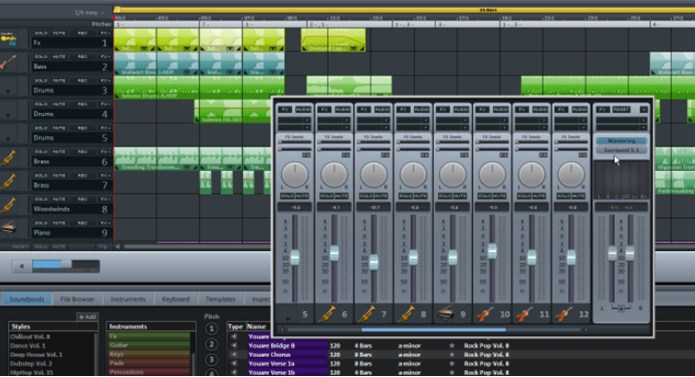Select Dance Vol. 1 style
The width and height of the screenshot is (695, 377).
coord(28,346)
